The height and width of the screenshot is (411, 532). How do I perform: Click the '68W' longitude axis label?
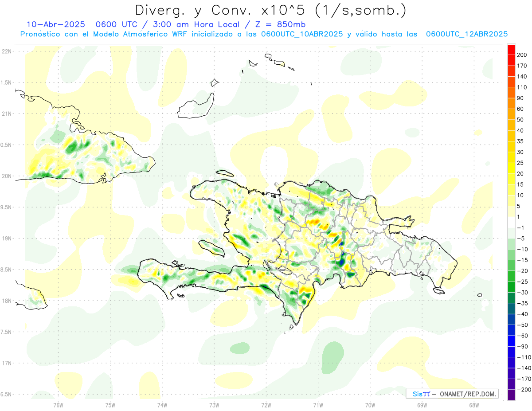pos(474,405)
